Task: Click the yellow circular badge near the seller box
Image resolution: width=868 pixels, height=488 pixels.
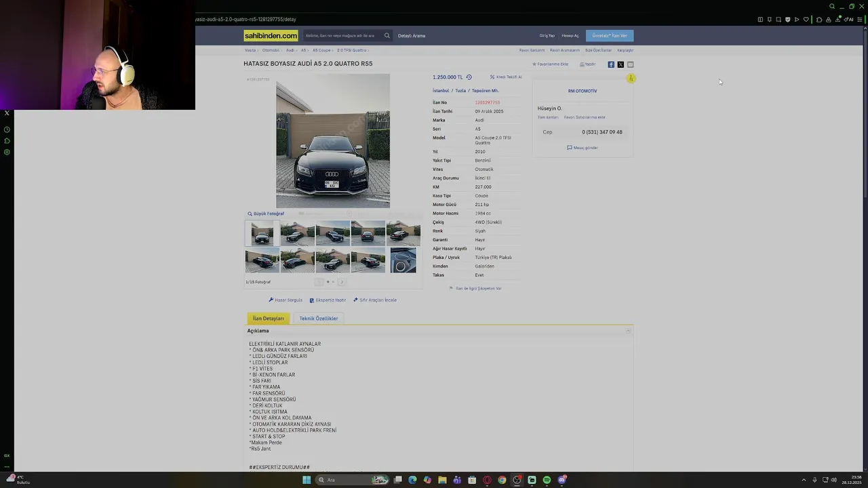Action: tap(631, 79)
